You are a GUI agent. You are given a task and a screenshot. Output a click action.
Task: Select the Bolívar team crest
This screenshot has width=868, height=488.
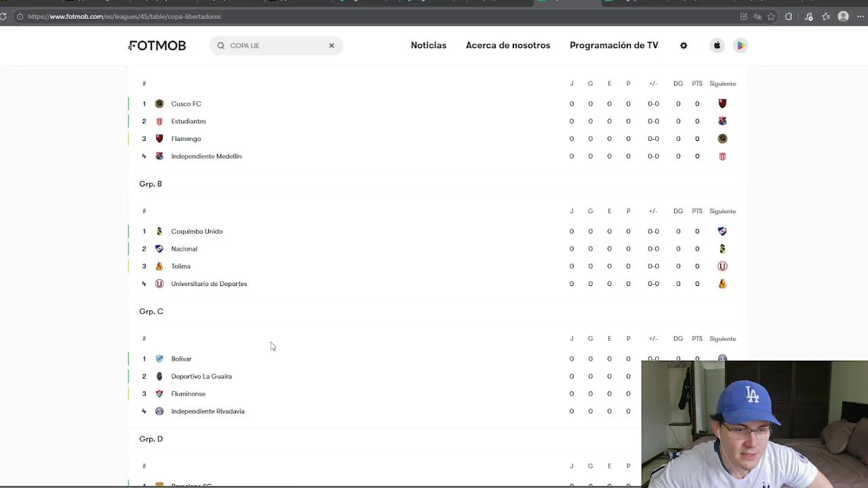click(159, 359)
